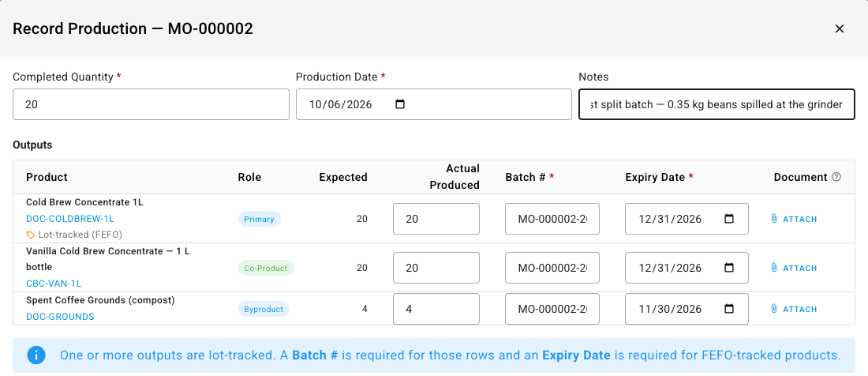Viewport: 868px width, 376px height.
Task: Attach document for Cold Brew Concentrate 1L
Action: click(794, 219)
